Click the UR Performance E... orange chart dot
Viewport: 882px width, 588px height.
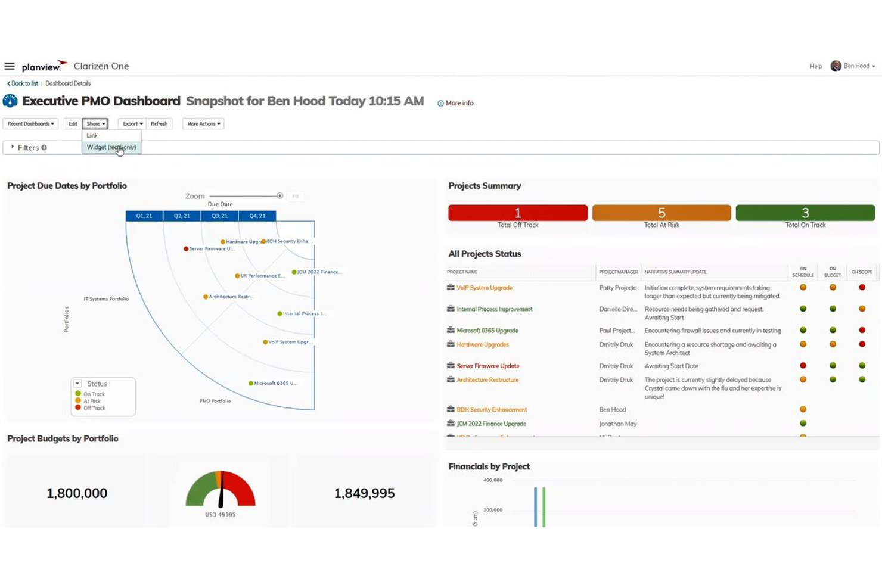tap(237, 276)
